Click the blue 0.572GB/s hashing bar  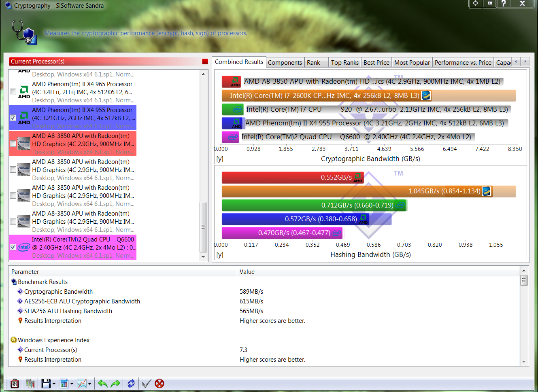[296, 219]
